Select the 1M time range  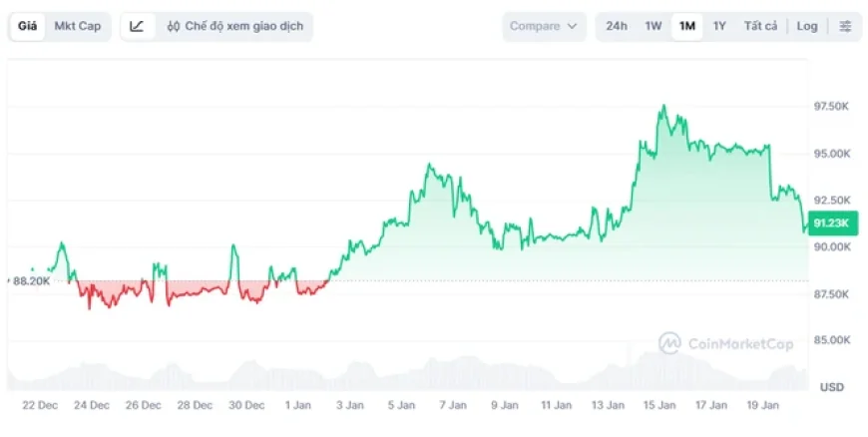(686, 26)
